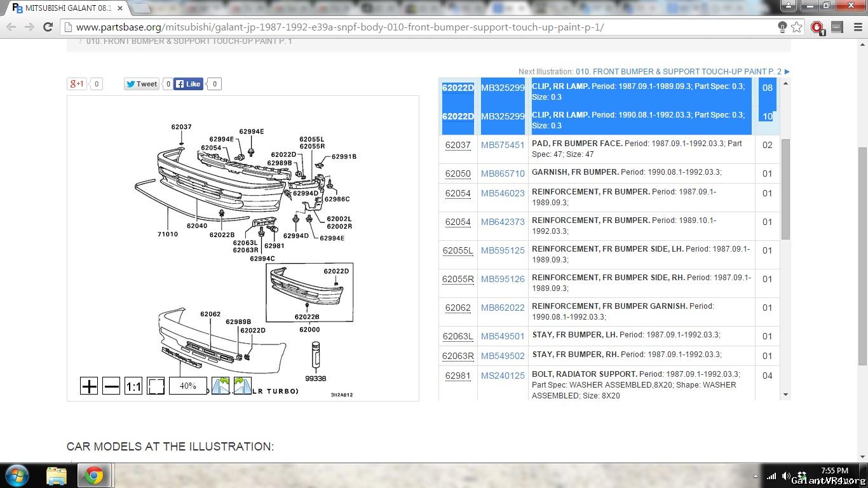Show hidden system tray icons
The height and width of the screenshot is (488, 868).
click(x=756, y=475)
